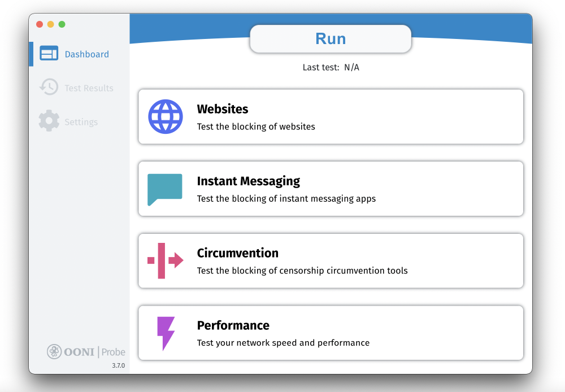This screenshot has width=565, height=392.
Task: Click the "Last test: N/A" text
Action: (331, 67)
